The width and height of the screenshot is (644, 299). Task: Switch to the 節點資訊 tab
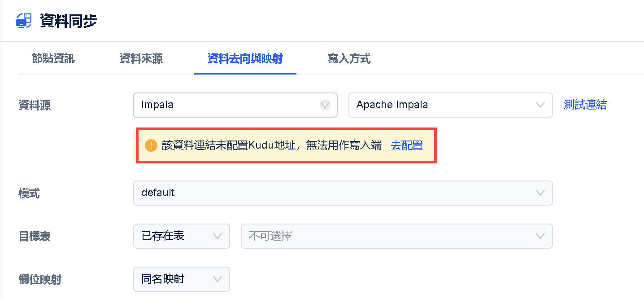point(53,58)
